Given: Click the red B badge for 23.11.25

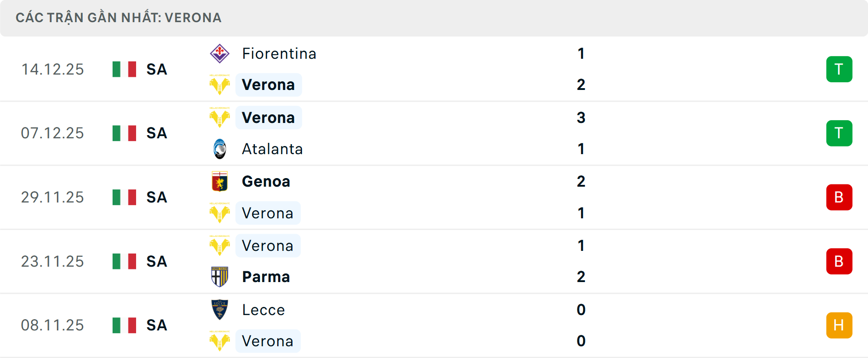Looking at the screenshot, I should click(x=839, y=261).
